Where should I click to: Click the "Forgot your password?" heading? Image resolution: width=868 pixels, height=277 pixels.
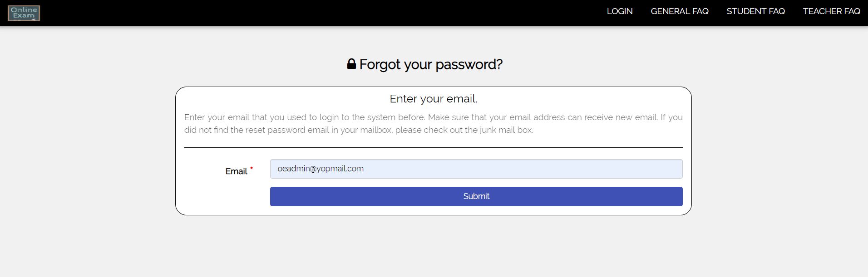tap(430, 64)
